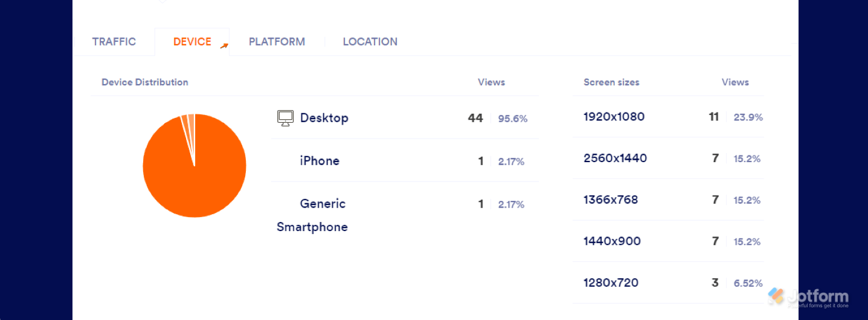Click the Desktop 95.6% views percentage
The image size is (868, 320).
[x=512, y=119]
